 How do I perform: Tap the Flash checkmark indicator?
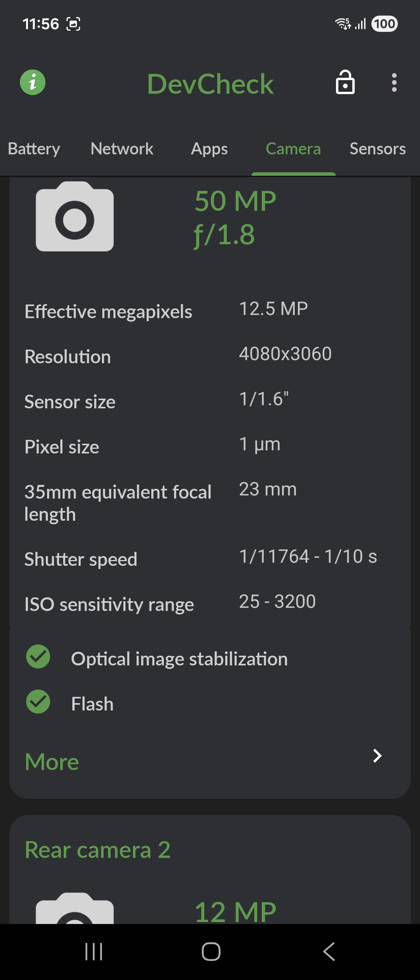tap(38, 702)
